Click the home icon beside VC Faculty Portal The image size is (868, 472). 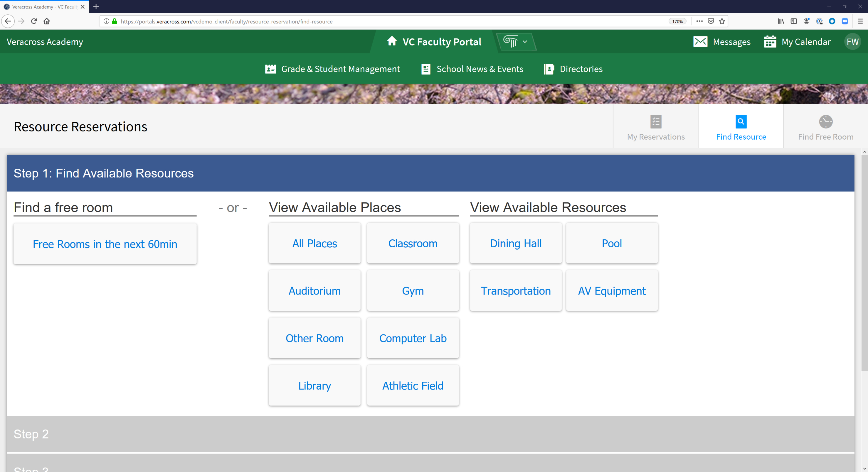point(392,41)
